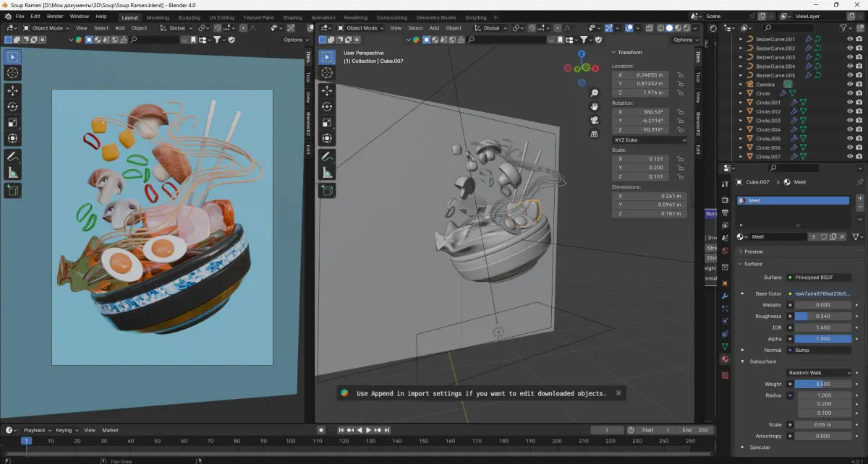The image size is (868, 464).
Task: Open the Tool sidebar tab in right viewport
Action: pyautogui.click(x=697, y=77)
